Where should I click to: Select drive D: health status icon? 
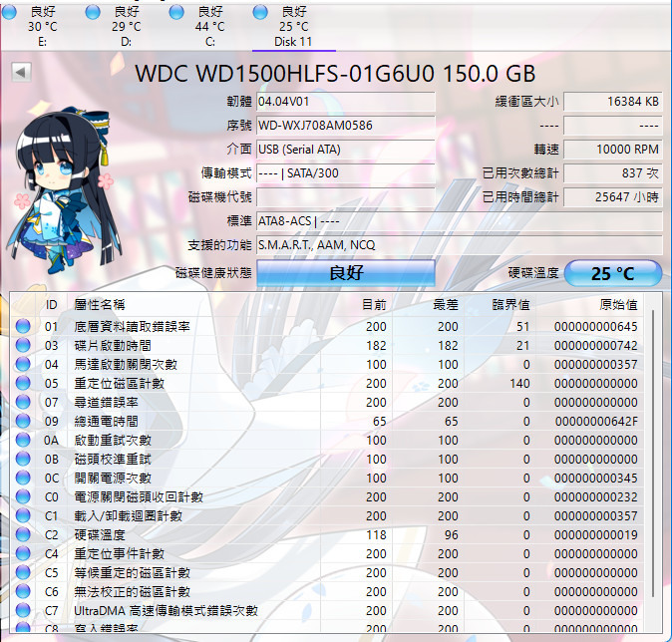point(93,12)
